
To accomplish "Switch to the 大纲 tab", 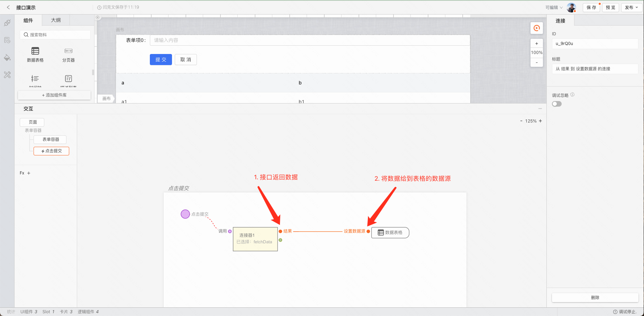I will [56, 20].
